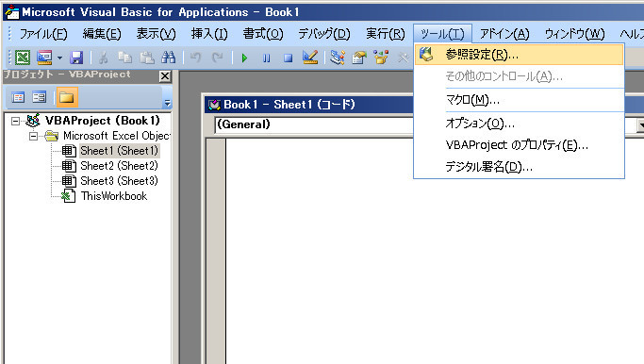Open Properties Window toolbar icon
Viewport: 644px width, 364px height.
[x=359, y=58]
